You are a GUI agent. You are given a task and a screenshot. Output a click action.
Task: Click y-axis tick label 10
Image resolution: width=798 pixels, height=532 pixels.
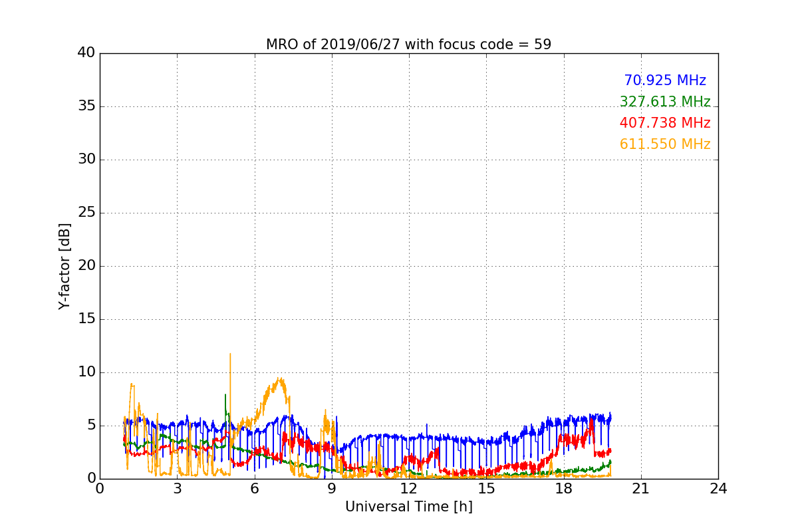click(x=86, y=372)
